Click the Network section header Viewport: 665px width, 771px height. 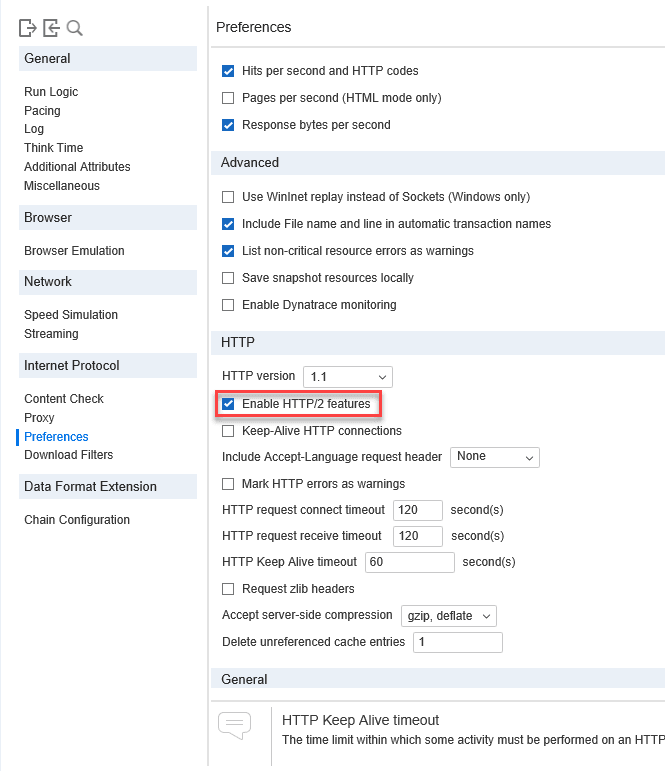108,282
